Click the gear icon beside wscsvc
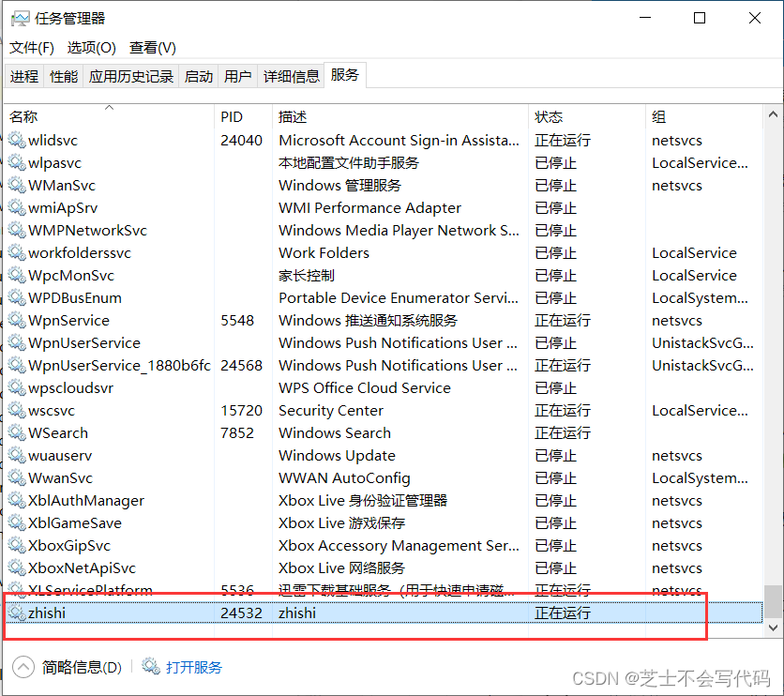The width and height of the screenshot is (784, 696). tap(17, 410)
